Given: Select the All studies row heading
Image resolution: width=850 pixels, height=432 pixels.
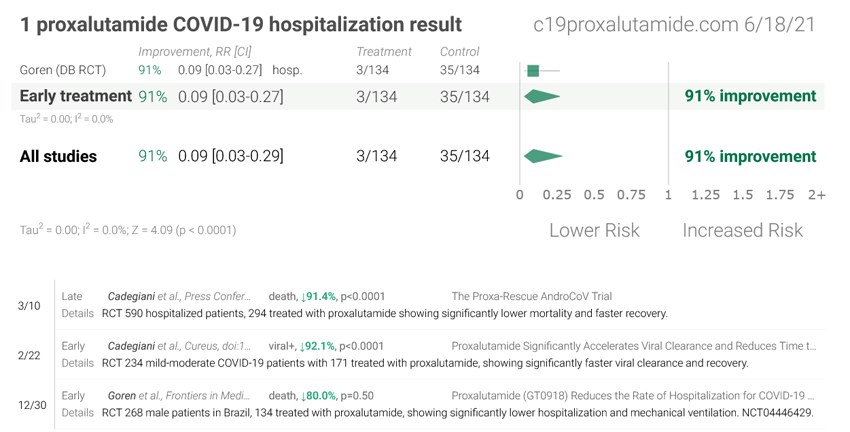Looking at the screenshot, I should tap(59, 156).
